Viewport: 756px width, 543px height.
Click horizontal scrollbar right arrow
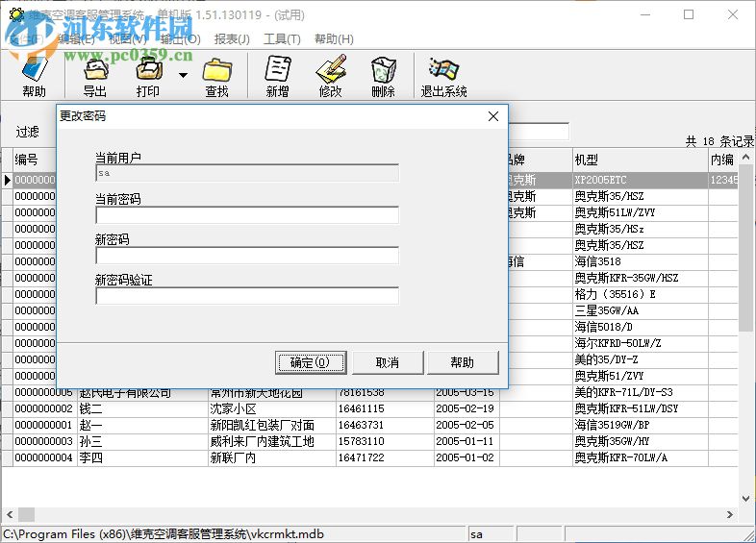[x=730, y=514]
